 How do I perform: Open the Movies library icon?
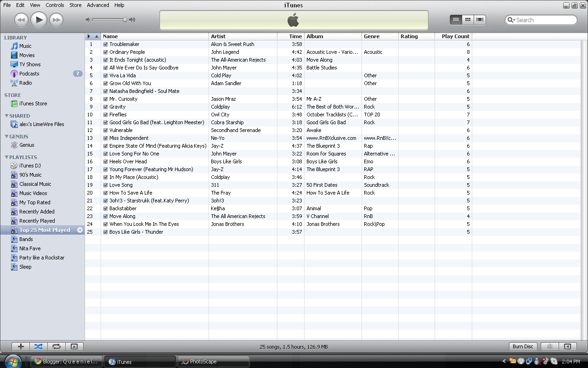coord(14,55)
